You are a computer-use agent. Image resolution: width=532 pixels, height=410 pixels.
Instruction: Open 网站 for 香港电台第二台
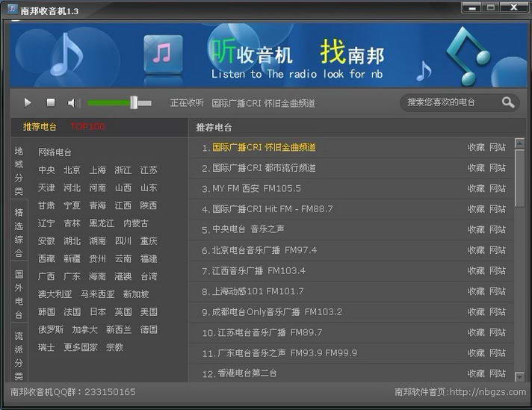pyautogui.click(x=498, y=373)
